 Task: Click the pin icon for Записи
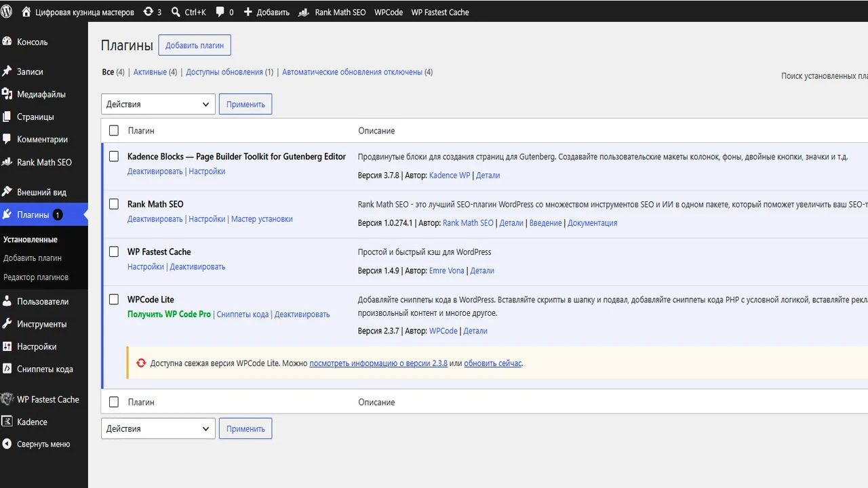tap(7, 71)
